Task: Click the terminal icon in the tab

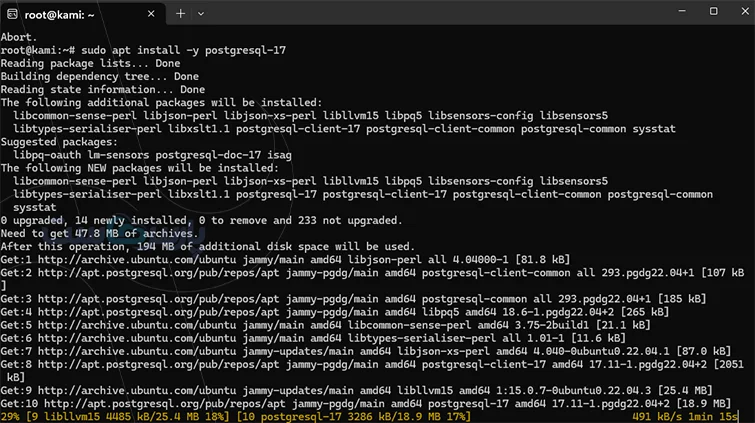Action: tap(12, 14)
